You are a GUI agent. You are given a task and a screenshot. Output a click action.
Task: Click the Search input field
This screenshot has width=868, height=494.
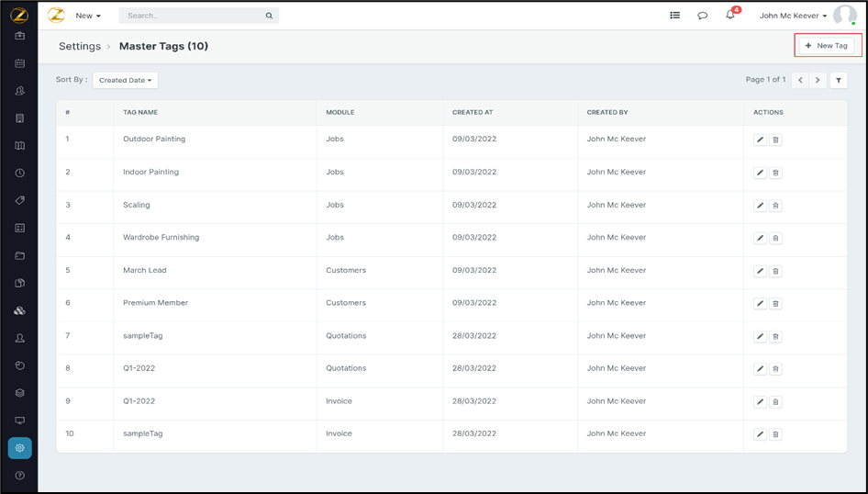[193, 16]
